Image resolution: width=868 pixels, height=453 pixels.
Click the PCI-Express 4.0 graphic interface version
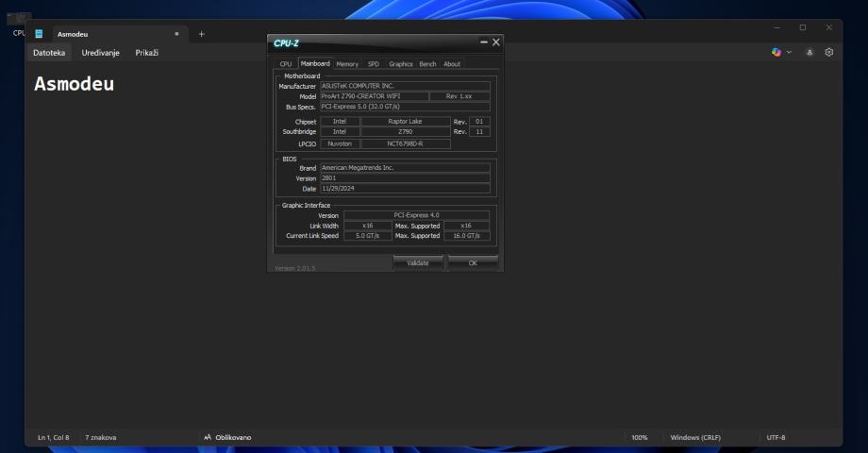click(x=417, y=215)
